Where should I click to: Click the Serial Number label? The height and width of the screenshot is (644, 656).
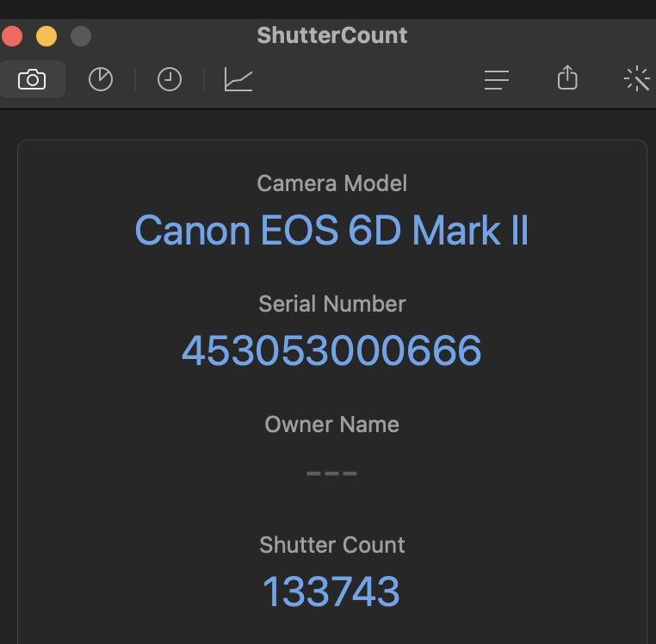331,304
